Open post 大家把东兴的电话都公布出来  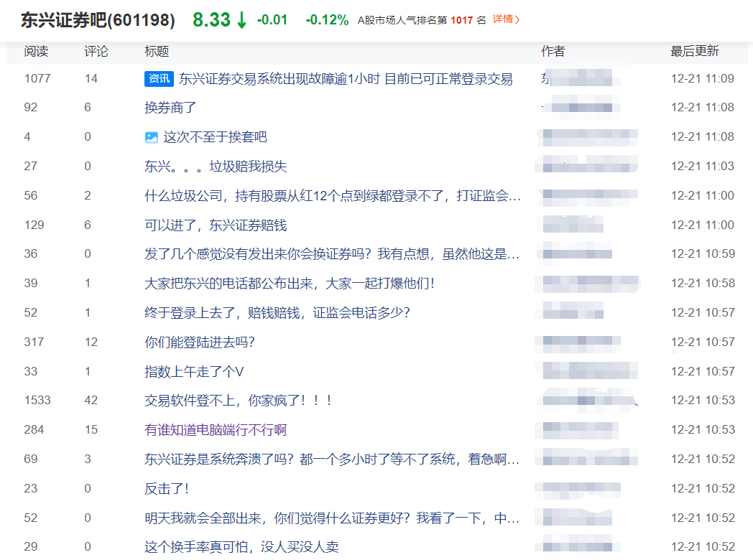tap(290, 283)
